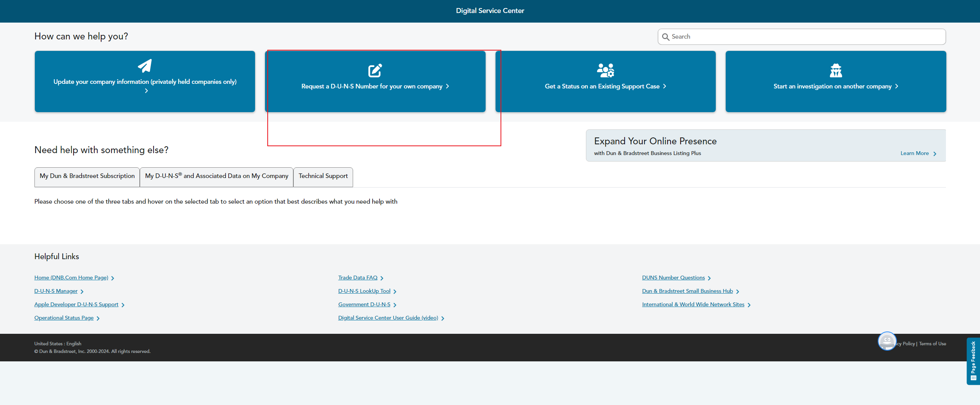
Task: Click chevron beside Digital Service Center User Guide
Action: (x=443, y=318)
